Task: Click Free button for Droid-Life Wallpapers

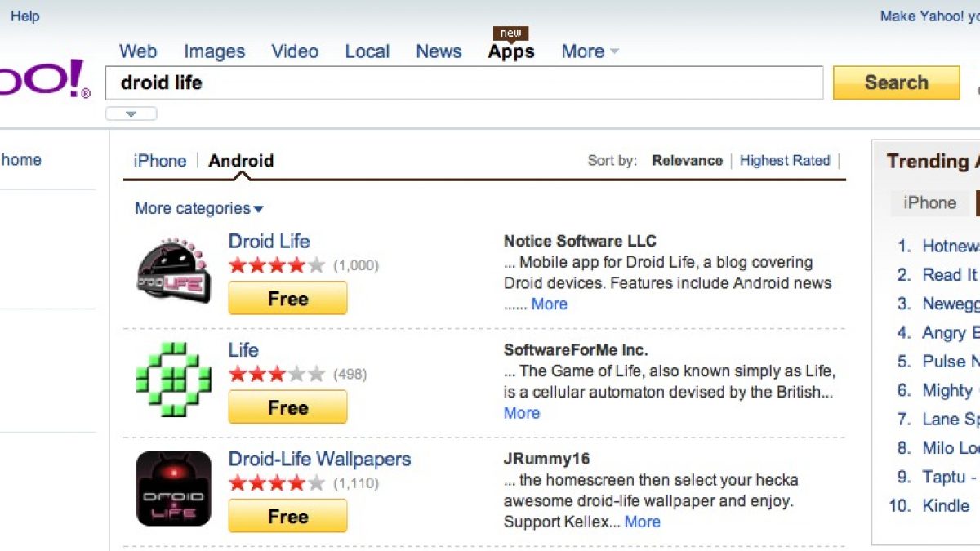Action: [x=287, y=517]
